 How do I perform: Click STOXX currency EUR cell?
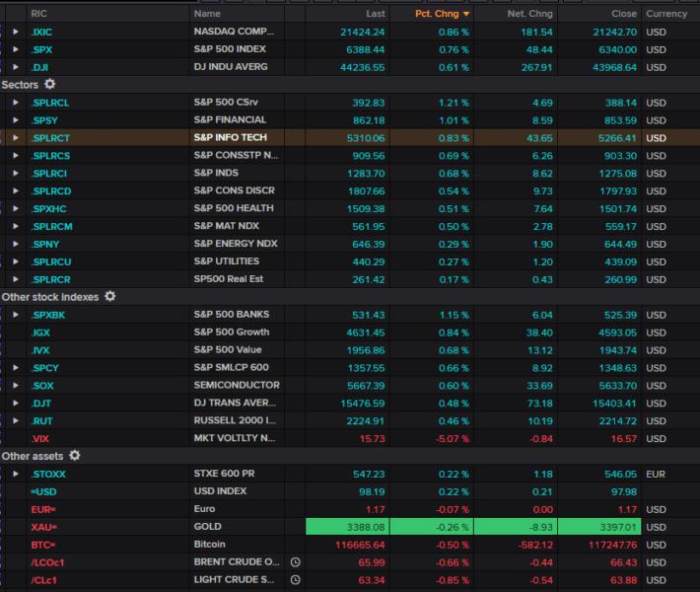656,474
